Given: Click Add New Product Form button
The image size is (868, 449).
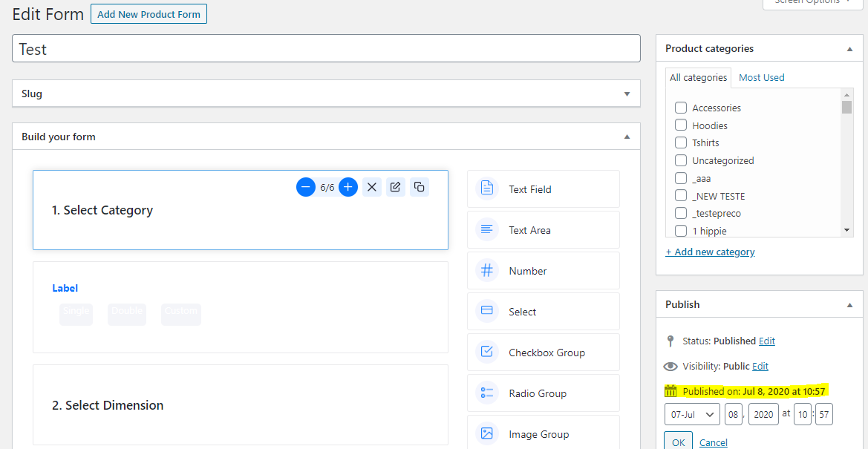Looking at the screenshot, I should click(149, 14).
